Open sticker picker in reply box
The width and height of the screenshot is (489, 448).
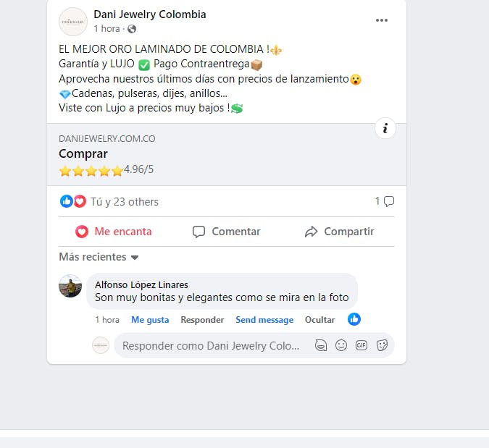(382, 345)
